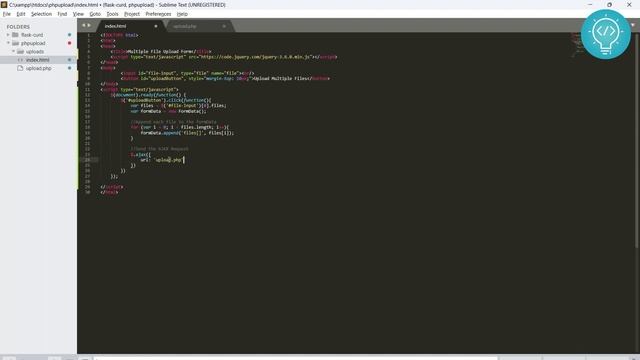Click the $.ajax({ line
This screenshot has height=360, width=640.
coord(140,155)
